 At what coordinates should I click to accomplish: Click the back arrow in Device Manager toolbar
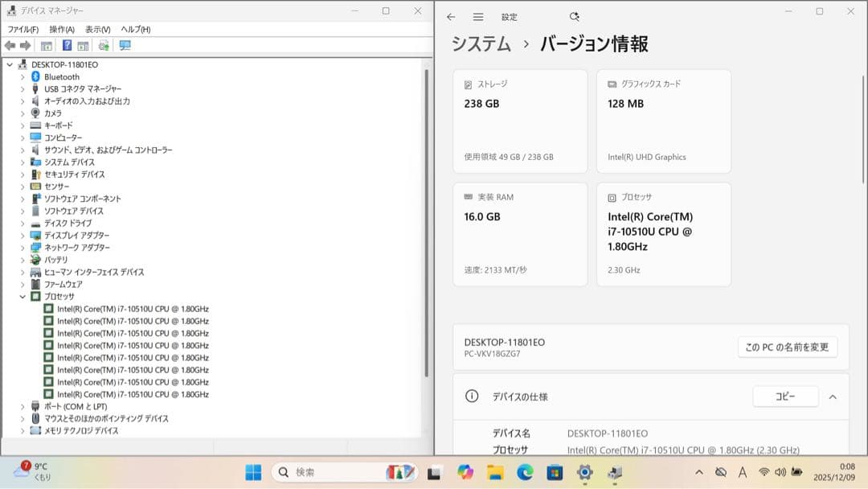pyautogui.click(x=10, y=46)
